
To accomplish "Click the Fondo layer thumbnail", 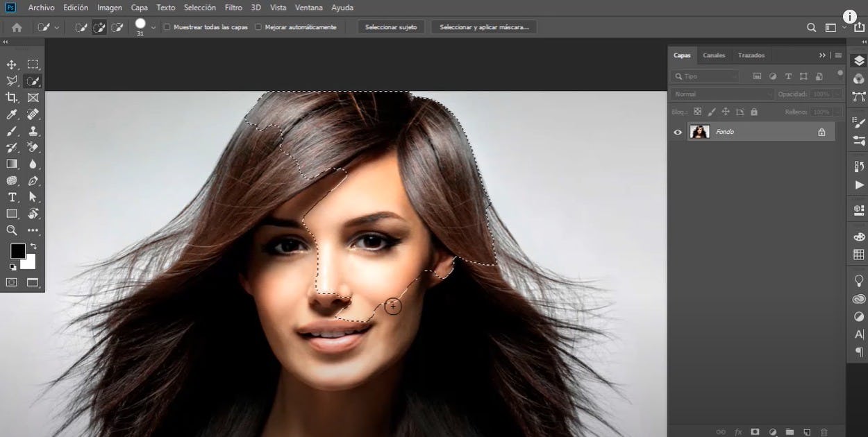I will tap(699, 131).
